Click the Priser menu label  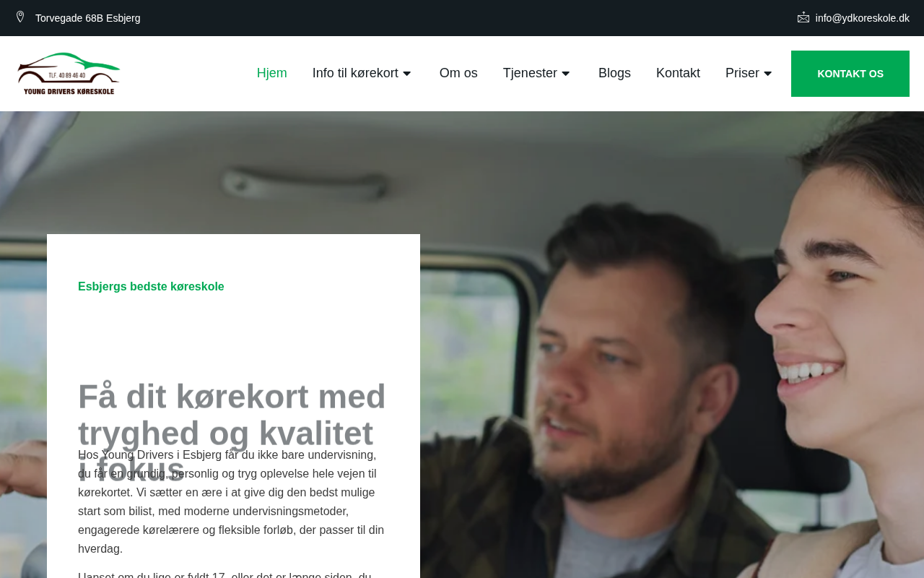pyautogui.click(x=742, y=73)
